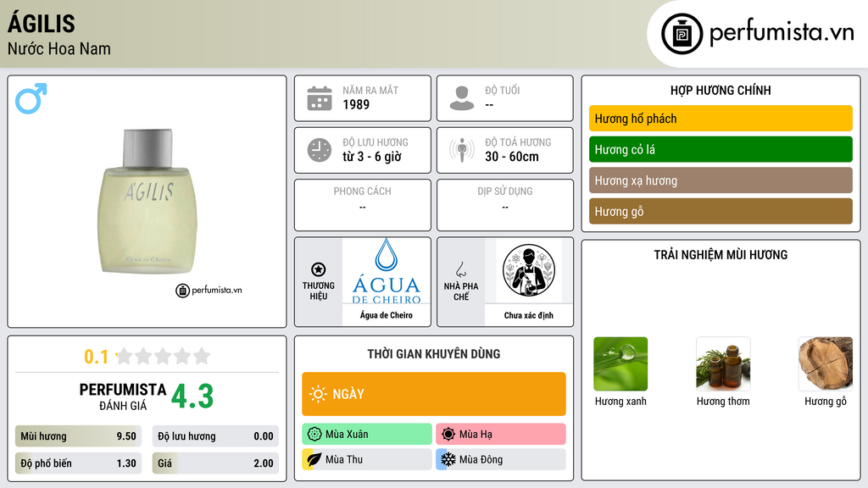
Task: Click the Hương gỗ brown accord bar
Action: tap(721, 211)
